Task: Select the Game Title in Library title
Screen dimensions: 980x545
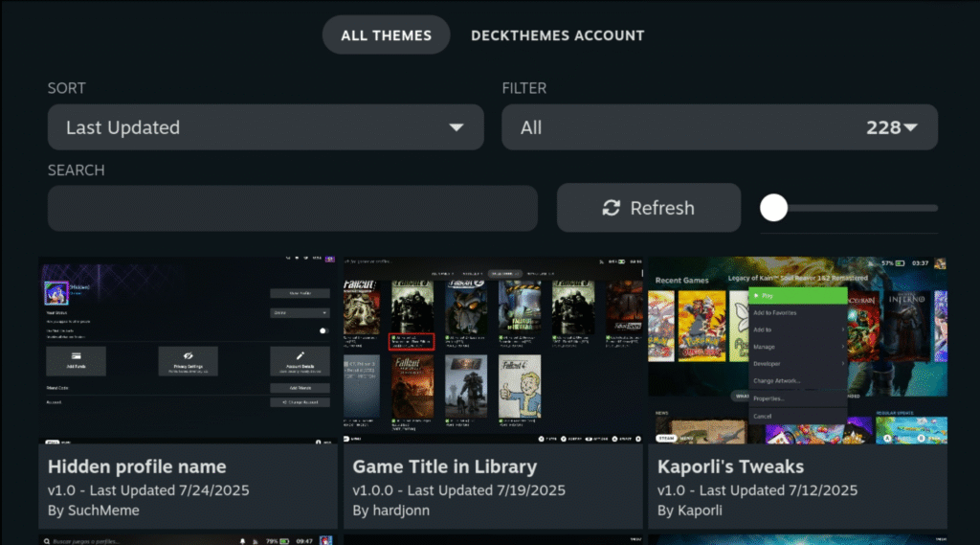Action: (444, 466)
